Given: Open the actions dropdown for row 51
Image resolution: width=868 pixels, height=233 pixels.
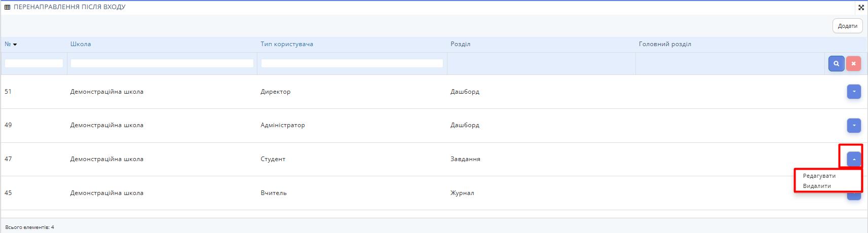Looking at the screenshot, I should click(854, 92).
